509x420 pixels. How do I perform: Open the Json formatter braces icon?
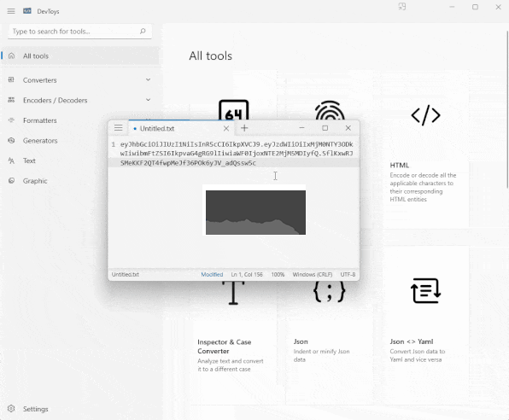pos(330,291)
